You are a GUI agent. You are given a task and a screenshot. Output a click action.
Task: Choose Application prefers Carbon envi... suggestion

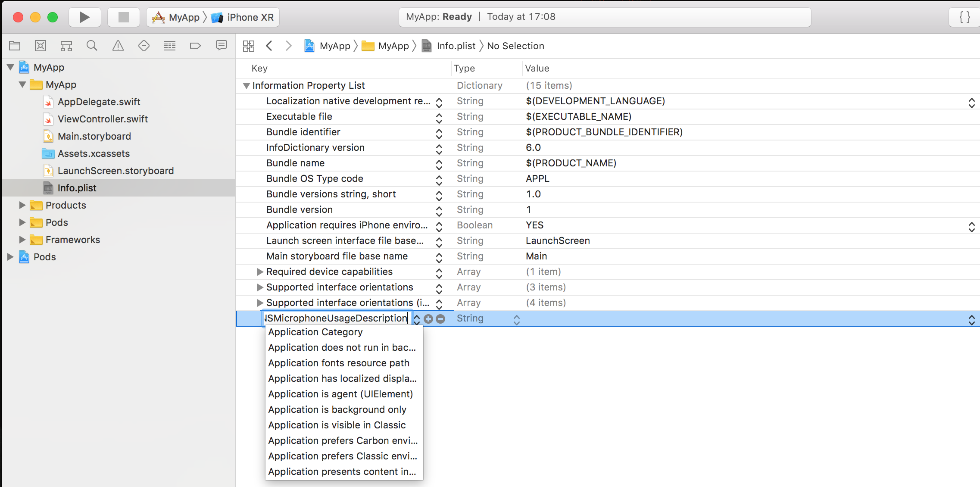pyautogui.click(x=344, y=440)
